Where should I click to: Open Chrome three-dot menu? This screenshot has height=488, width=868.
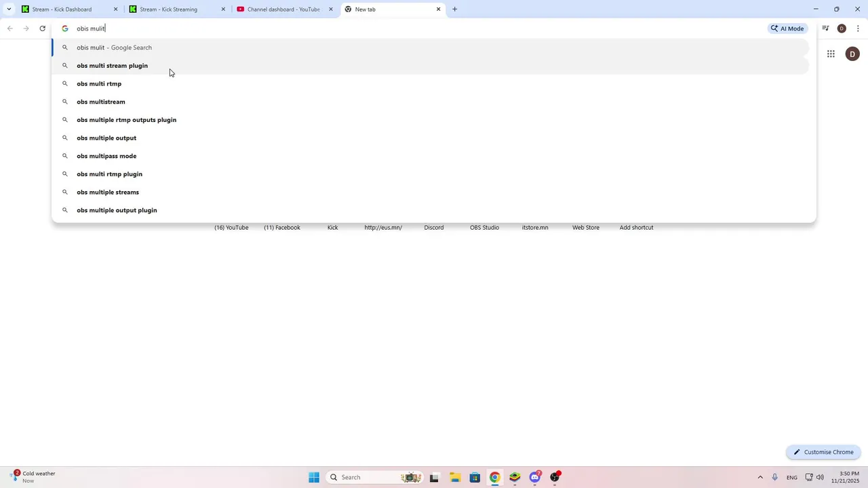tap(858, 28)
